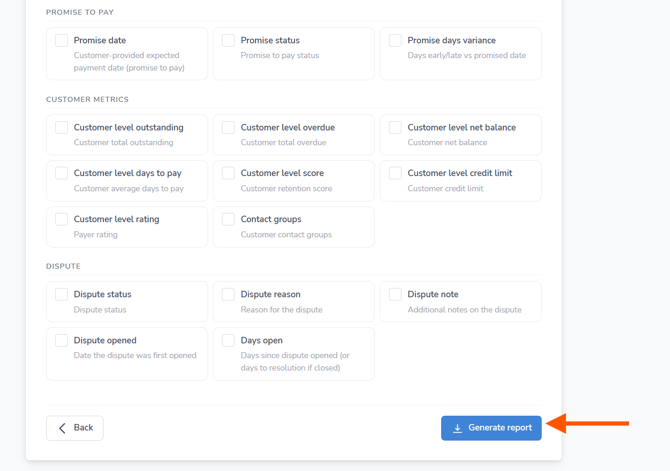Check the Customer level score box
The width and height of the screenshot is (670, 471).
[228, 173]
